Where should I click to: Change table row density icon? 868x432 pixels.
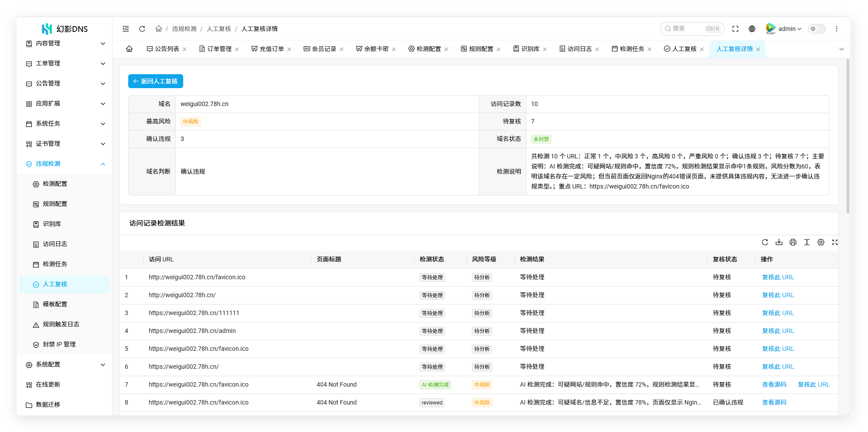(807, 242)
